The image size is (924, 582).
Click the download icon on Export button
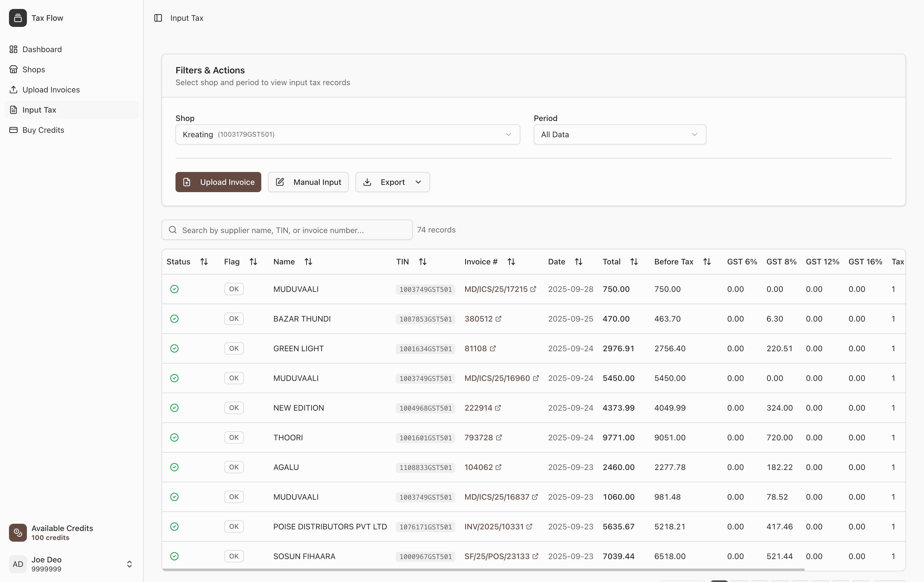pyautogui.click(x=368, y=182)
